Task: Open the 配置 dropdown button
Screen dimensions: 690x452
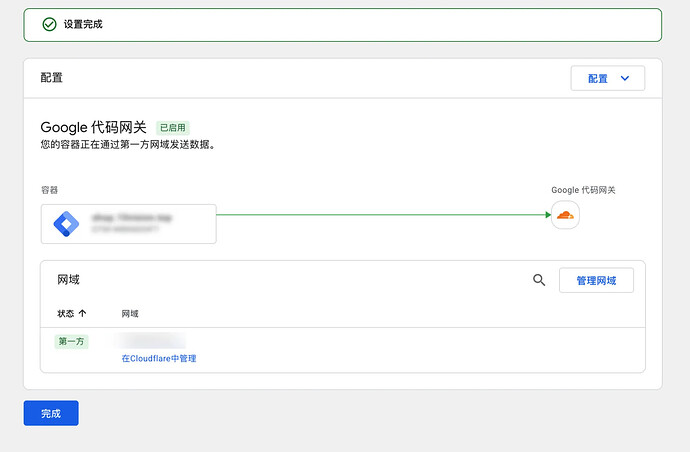Action: click(607, 78)
